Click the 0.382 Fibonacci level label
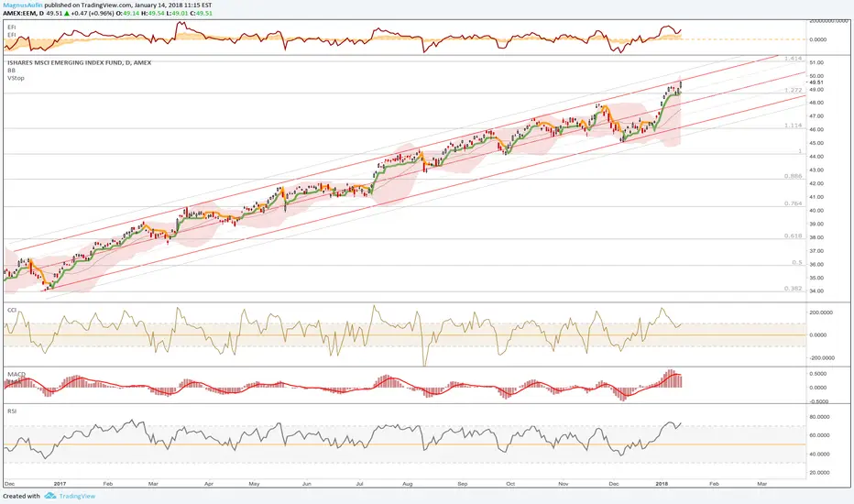This screenshot has width=854, height=504. [793, 289]
